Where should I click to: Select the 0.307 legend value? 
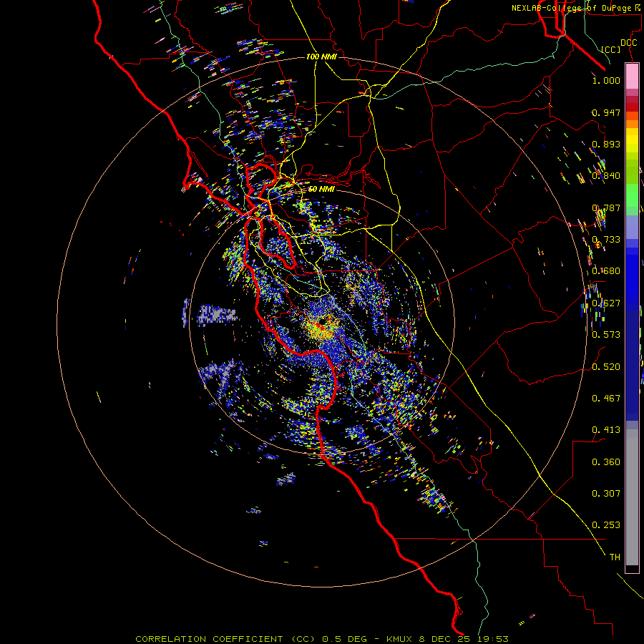[x=606, y=494]
